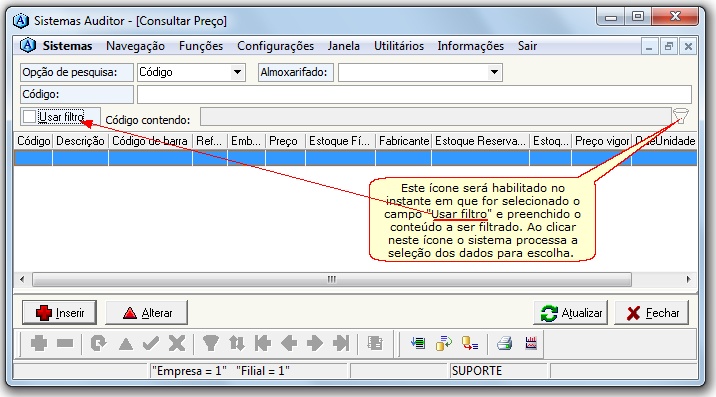The image size is (716, 397).
Task: Click the green list with blue arrow icon
Action: tap(418, 343)
